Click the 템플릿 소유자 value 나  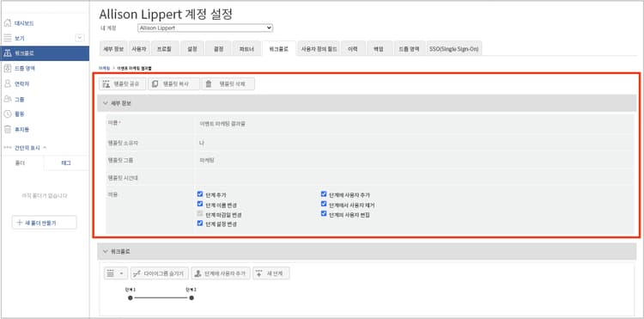coord(201,143)
